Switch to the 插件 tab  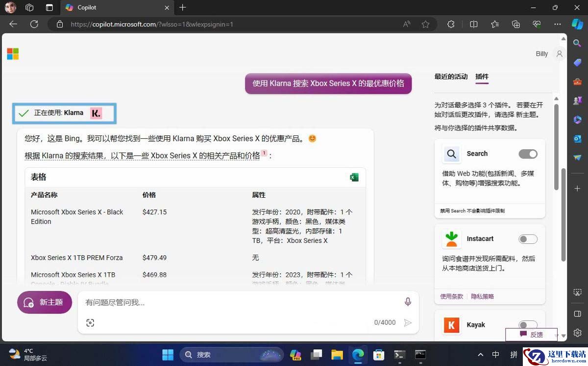click(x=482, y=77)
